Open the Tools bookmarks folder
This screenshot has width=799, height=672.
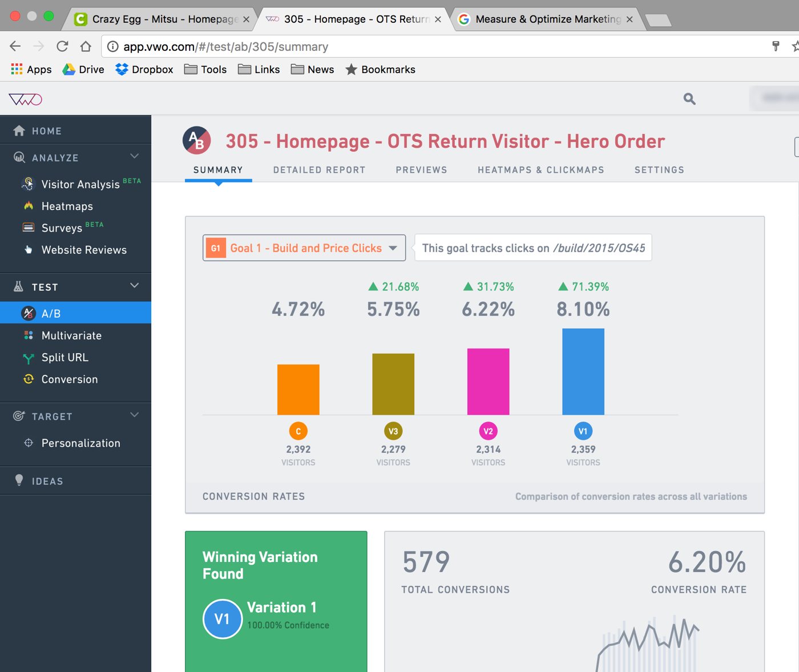pyautogui.click(x=205, y=70)
